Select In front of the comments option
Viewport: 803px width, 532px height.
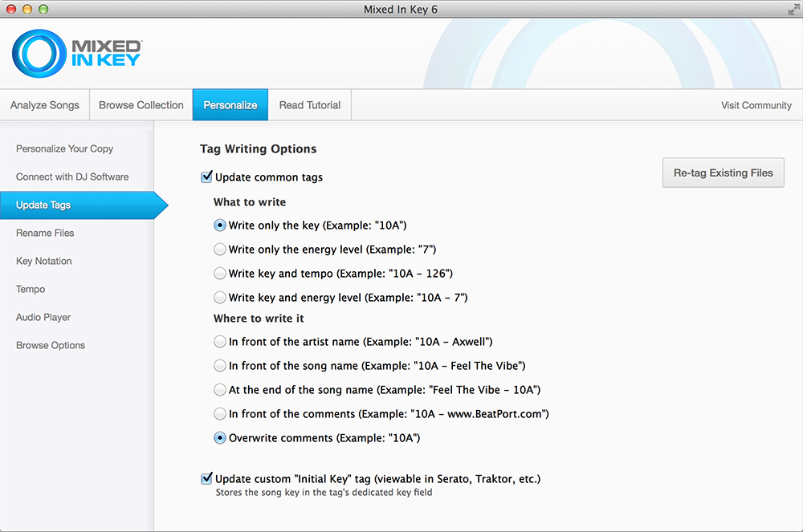pyautogui.click(x=220, y=414)
